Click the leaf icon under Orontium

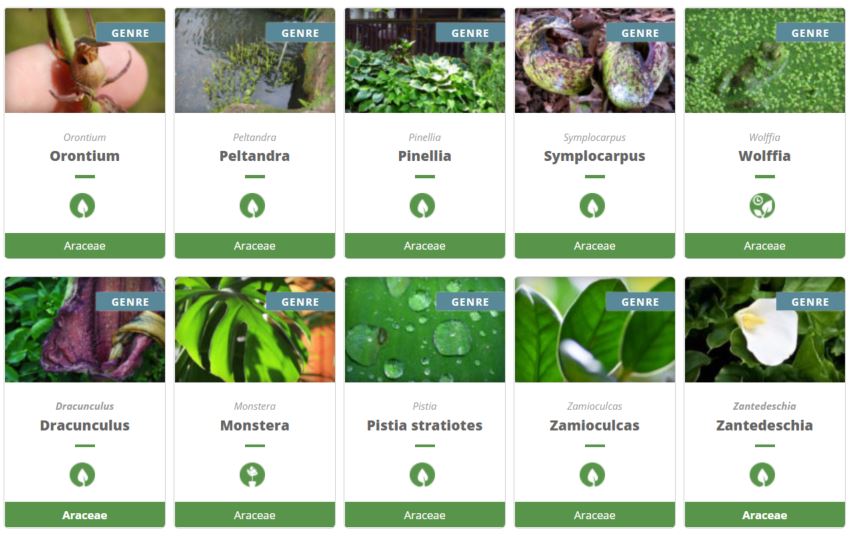coord(82,206)
